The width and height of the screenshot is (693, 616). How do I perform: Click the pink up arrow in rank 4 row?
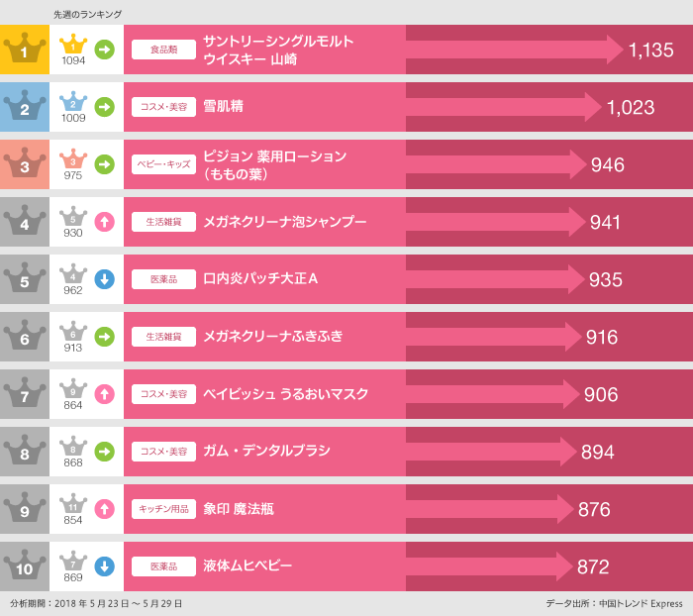coord(104,222)
